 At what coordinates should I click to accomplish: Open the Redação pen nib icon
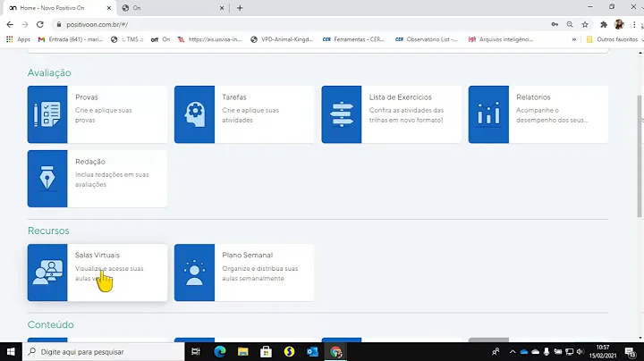47,179
